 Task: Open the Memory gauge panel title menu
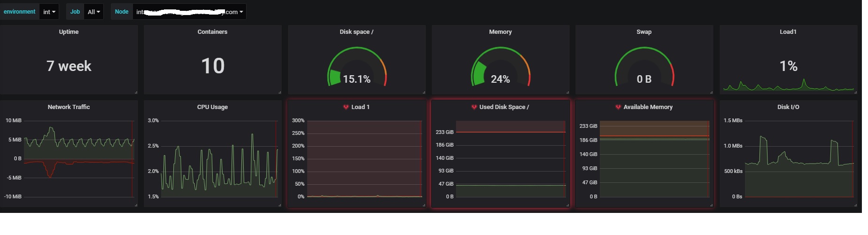[500, 32]
